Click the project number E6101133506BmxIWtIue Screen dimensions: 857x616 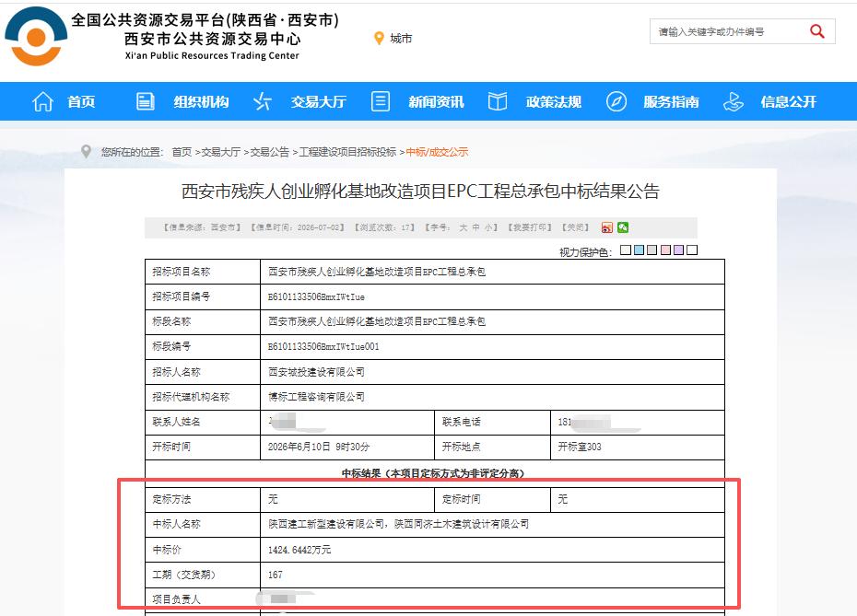click(316, 296)
